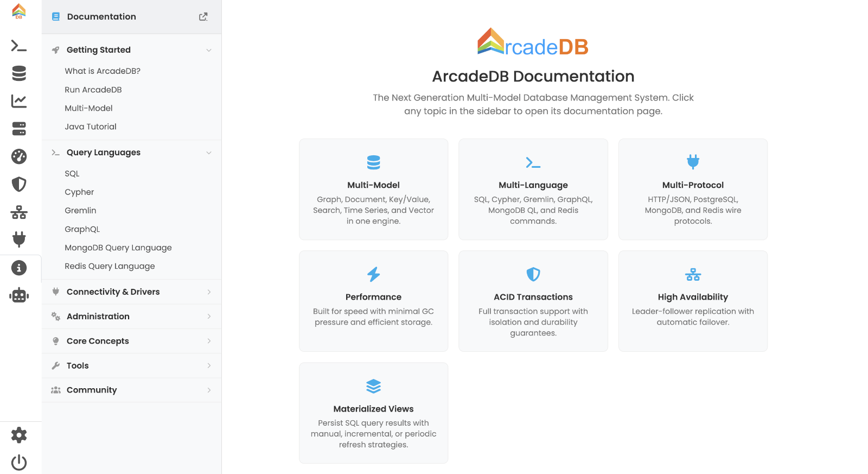The width and height of the screenshot is (868, 474).
Task: Open the Gremlin documentation topic
Action: tap(80, 211)
